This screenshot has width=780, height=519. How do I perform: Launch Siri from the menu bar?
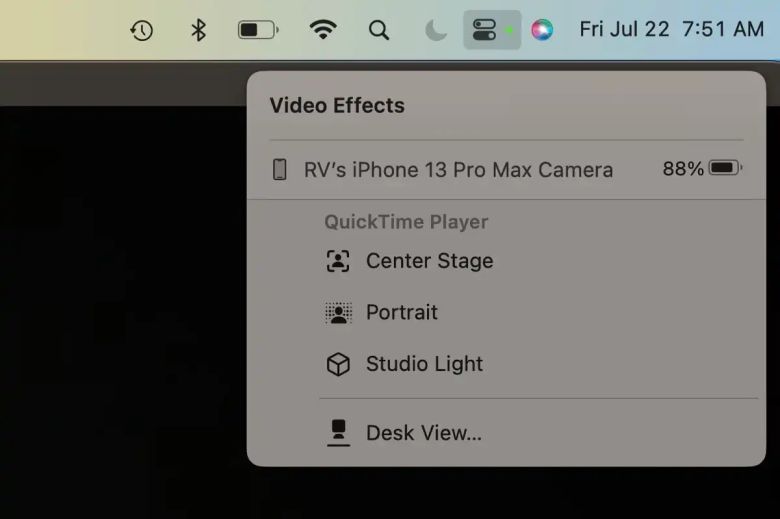(542, 30)
